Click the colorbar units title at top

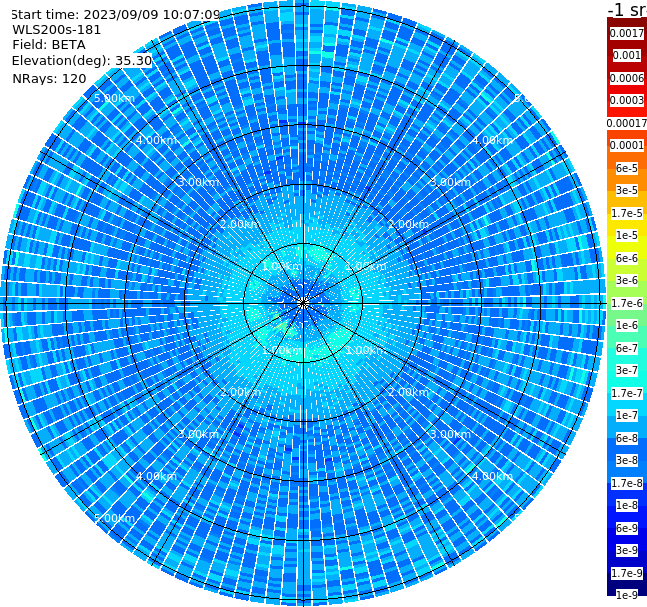(627, 9)
